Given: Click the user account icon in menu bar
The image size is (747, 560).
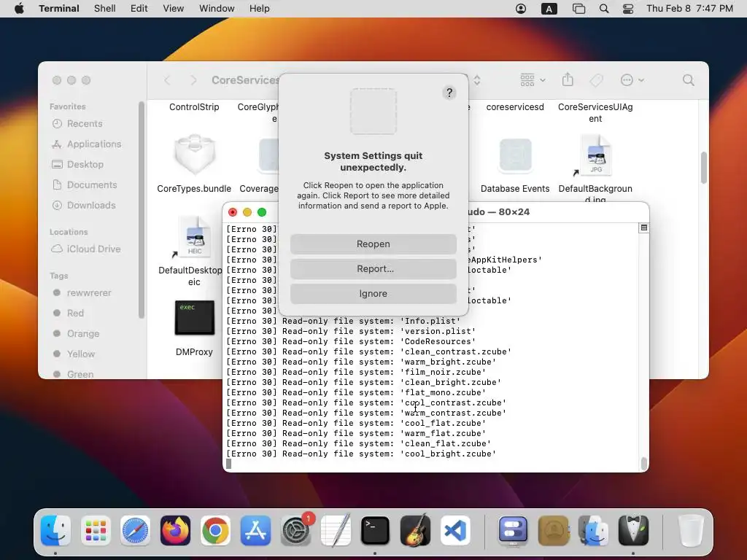Looking at the screenshot, I should [x=521, y=9].
